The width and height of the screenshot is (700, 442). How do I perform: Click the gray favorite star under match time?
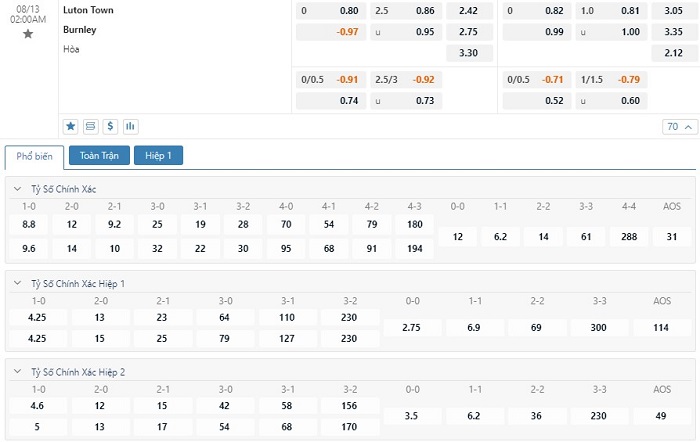(x=28, y=34)
